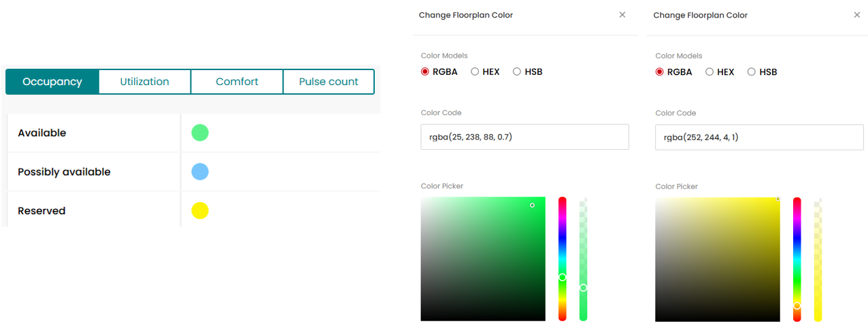Click the yellow Reserved color swatch
Viewport: 868px width, 328px height.
[200, 211]
